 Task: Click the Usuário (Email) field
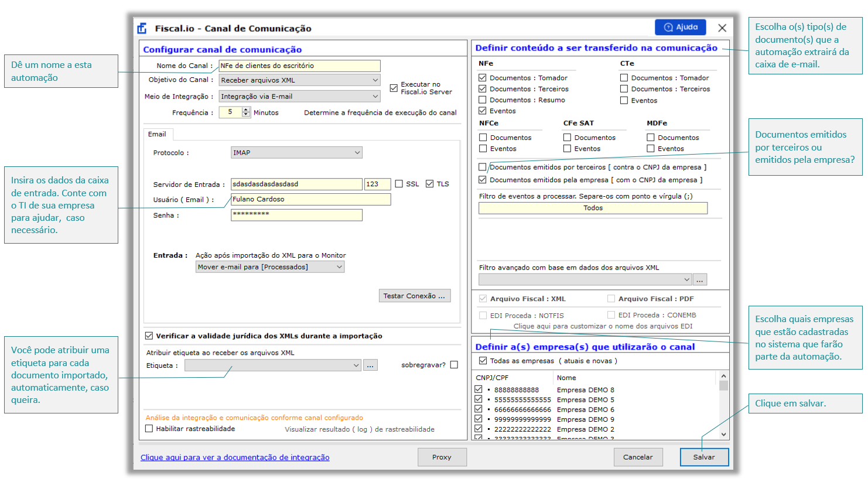click(x=310, y=199)
